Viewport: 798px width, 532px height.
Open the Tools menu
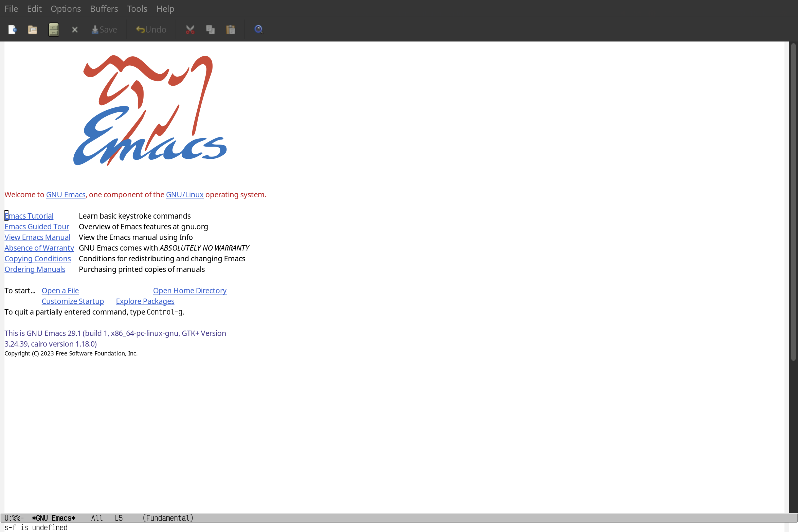137,8
